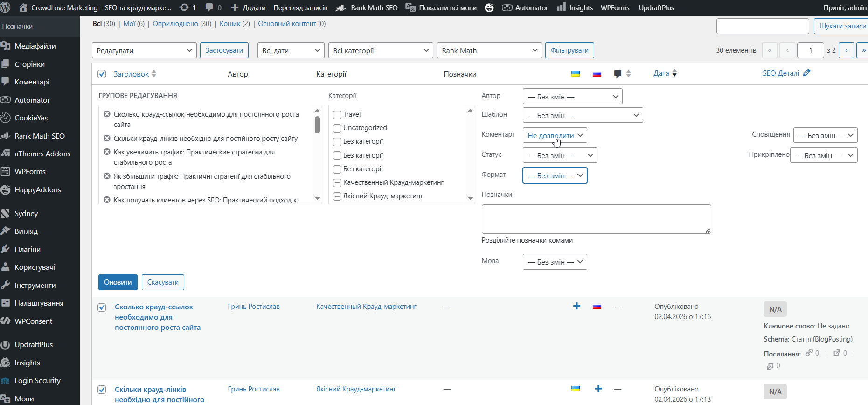Open the Статус dropdown

pyautogui.click(x=560, y=155)
